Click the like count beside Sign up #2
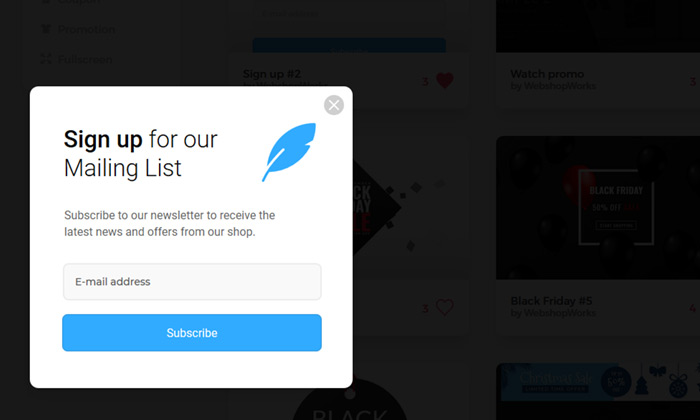 tap(425, 81)
